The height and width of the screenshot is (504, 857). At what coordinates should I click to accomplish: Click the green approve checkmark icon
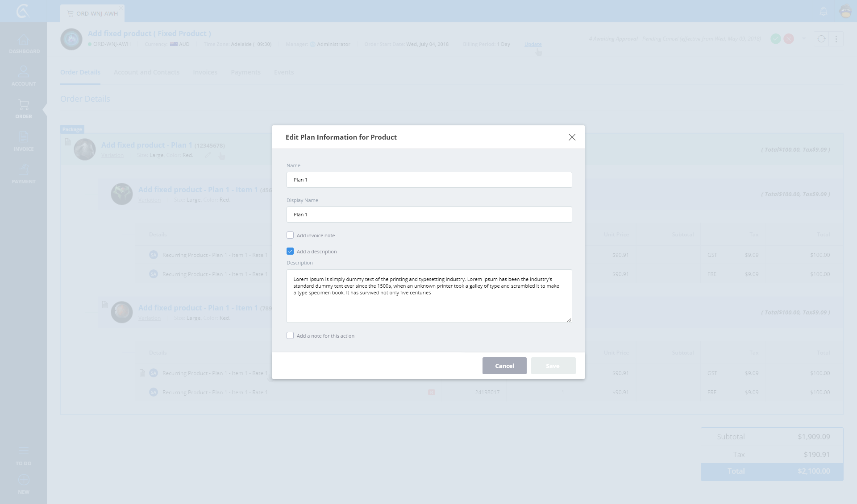[776, 39]
